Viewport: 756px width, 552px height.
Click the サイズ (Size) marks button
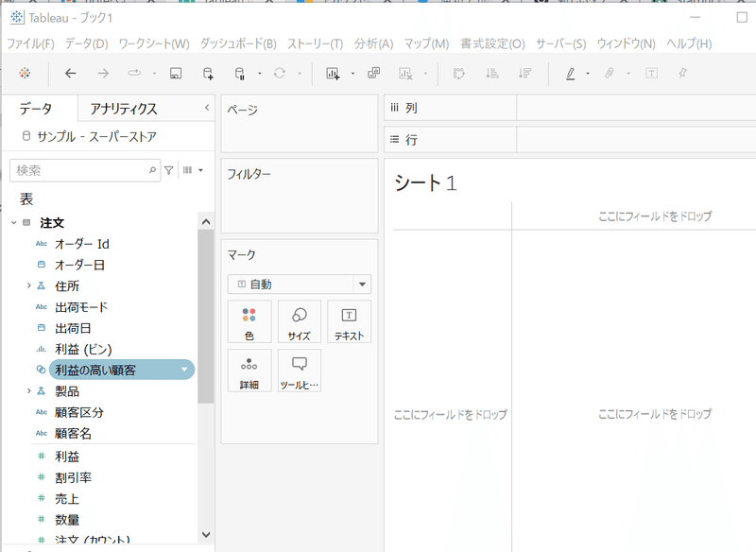point(299,321)
